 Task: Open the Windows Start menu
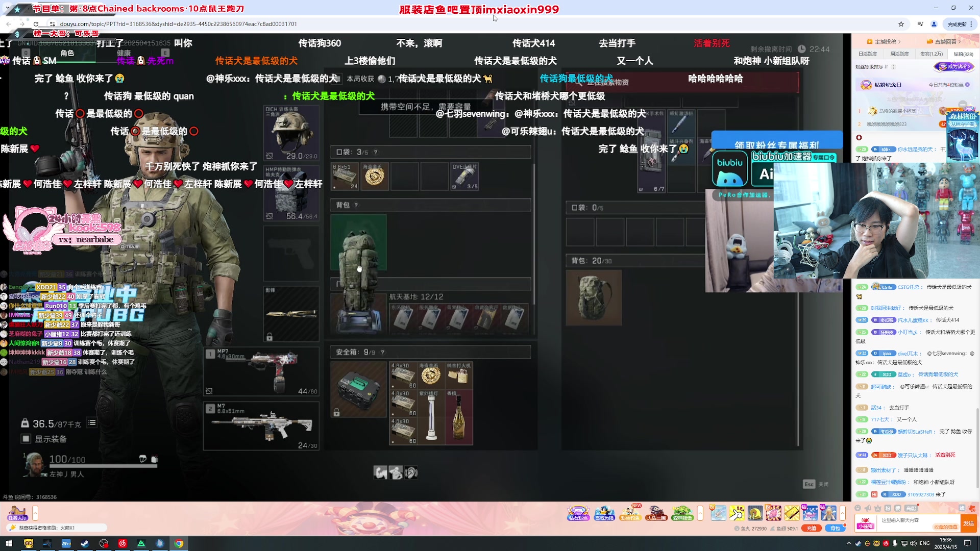pyautogui.click(x=9, y=543)
